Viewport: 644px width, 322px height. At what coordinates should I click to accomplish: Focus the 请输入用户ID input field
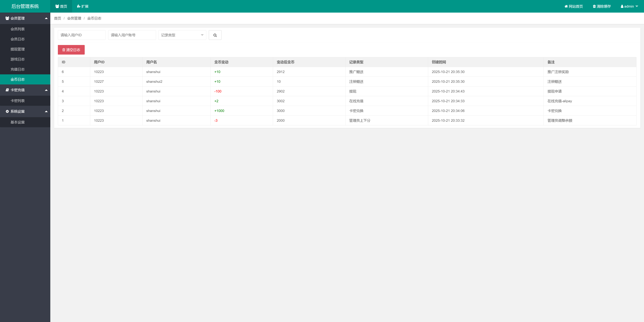pyautogui.click(x=82, y=35)
